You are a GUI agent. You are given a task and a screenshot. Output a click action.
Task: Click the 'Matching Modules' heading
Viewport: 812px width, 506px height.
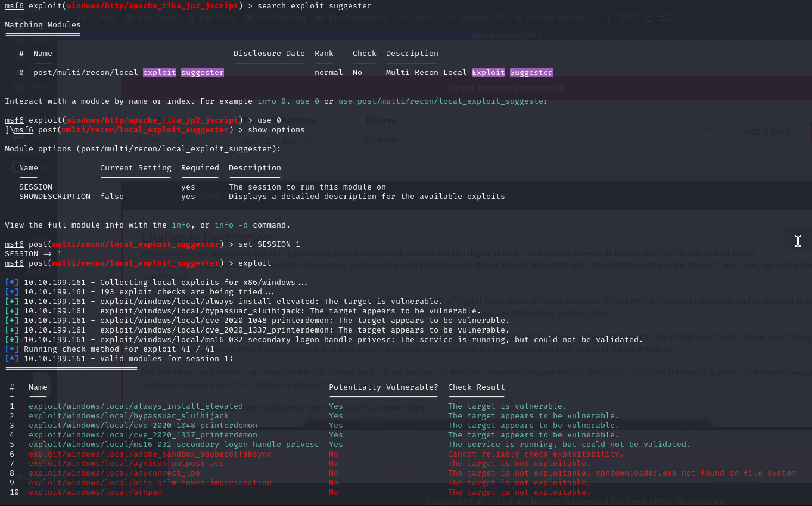coord(43,25)
